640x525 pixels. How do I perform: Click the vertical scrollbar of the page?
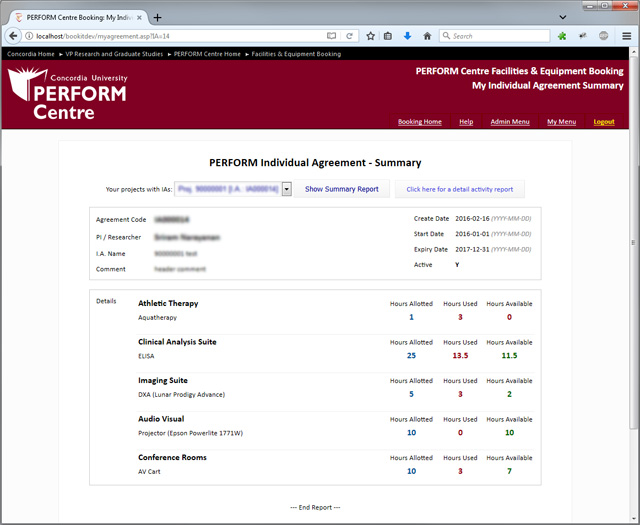(x=634, y=250)
